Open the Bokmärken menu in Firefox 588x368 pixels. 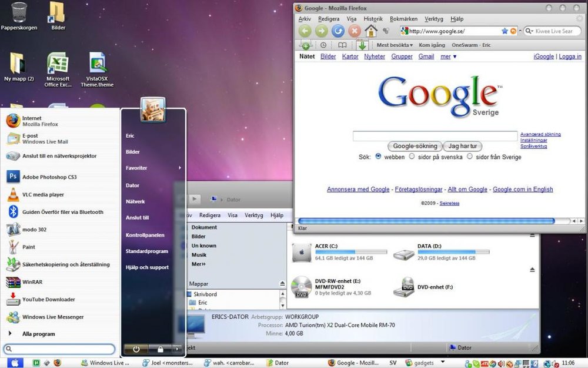point(403,19)
